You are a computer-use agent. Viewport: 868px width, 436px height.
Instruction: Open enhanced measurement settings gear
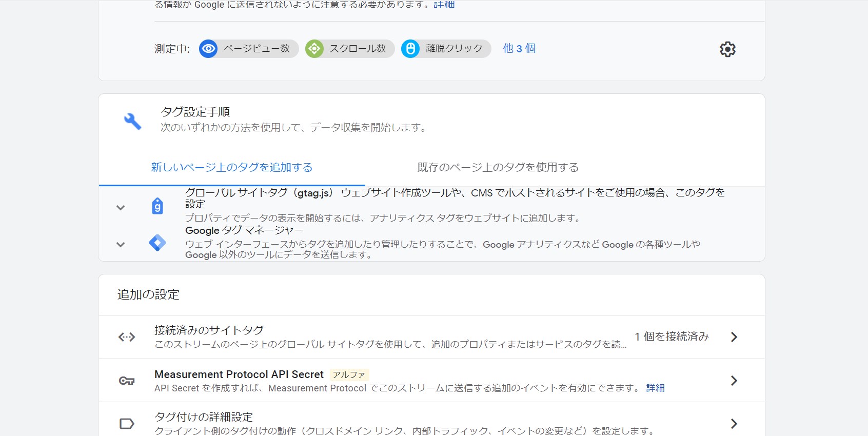coord(727,49)
